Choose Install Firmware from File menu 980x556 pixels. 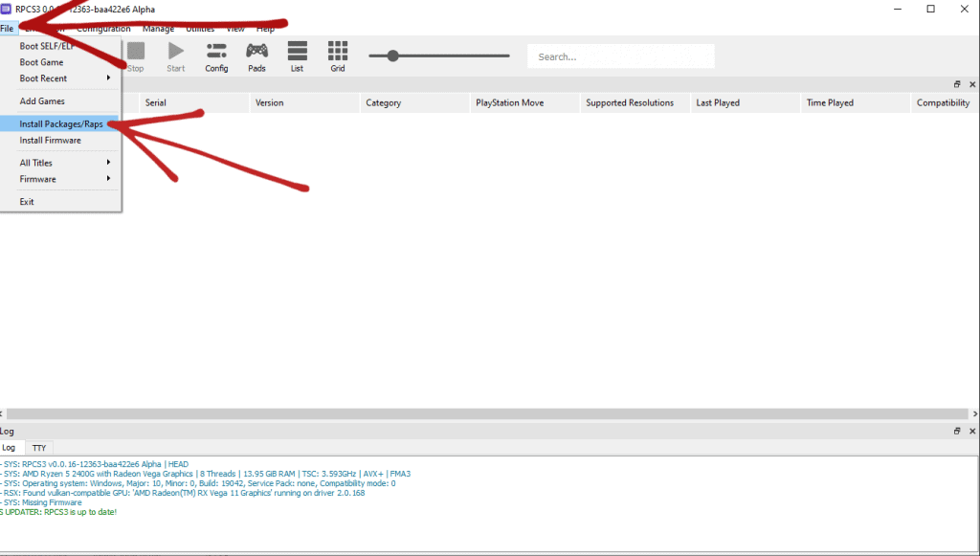(x=50, y=141)
